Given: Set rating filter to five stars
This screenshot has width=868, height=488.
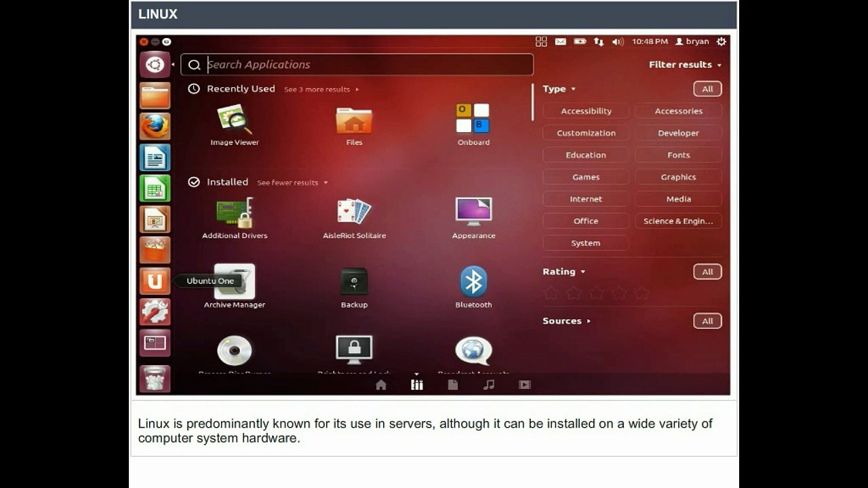Looking at the screenshot, I should (x=641, y=293).
